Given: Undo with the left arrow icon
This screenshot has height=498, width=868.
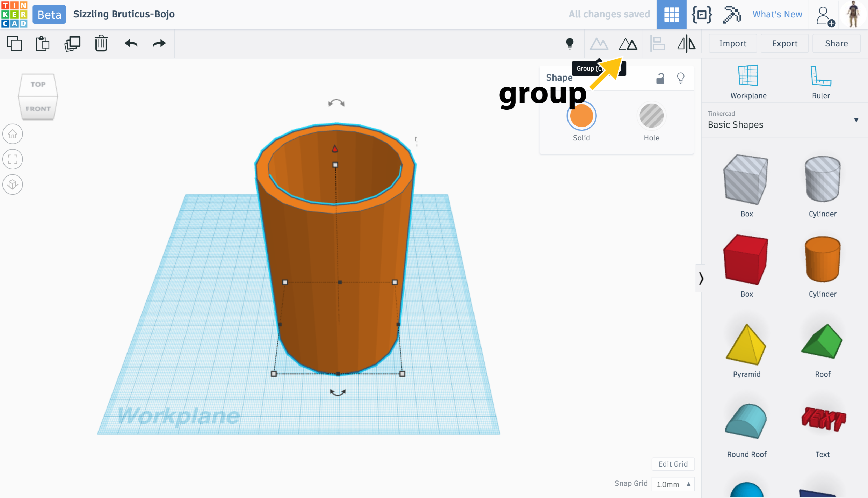Looking at the screenshot, I should (131, 43).
